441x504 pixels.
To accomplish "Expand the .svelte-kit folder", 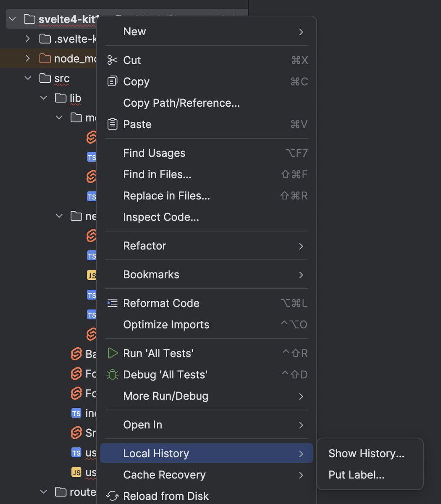I will pyautogui.click(x=27, y=39).
